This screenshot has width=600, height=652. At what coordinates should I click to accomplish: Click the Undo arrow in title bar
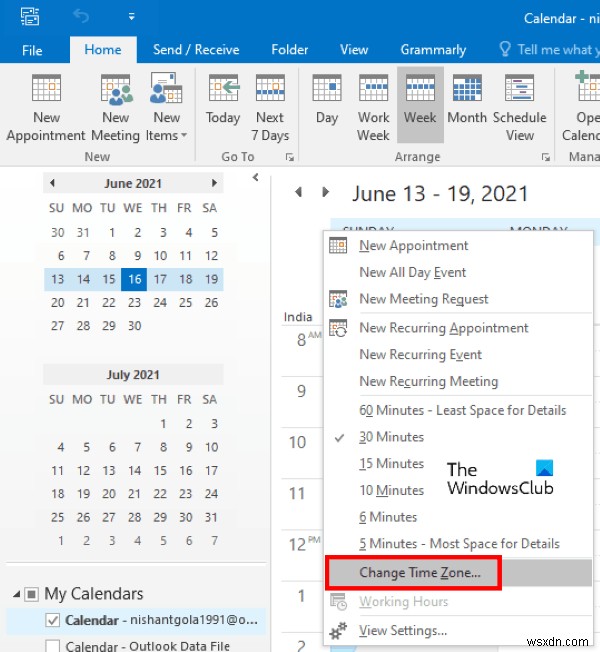click(81, 17)
